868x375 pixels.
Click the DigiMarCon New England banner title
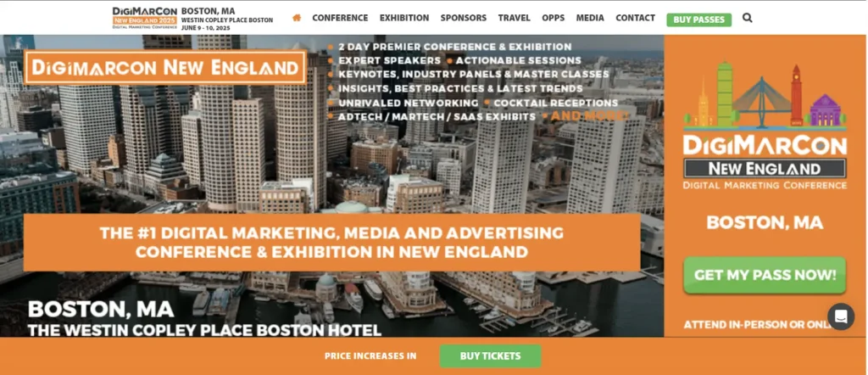click(165, 68)
